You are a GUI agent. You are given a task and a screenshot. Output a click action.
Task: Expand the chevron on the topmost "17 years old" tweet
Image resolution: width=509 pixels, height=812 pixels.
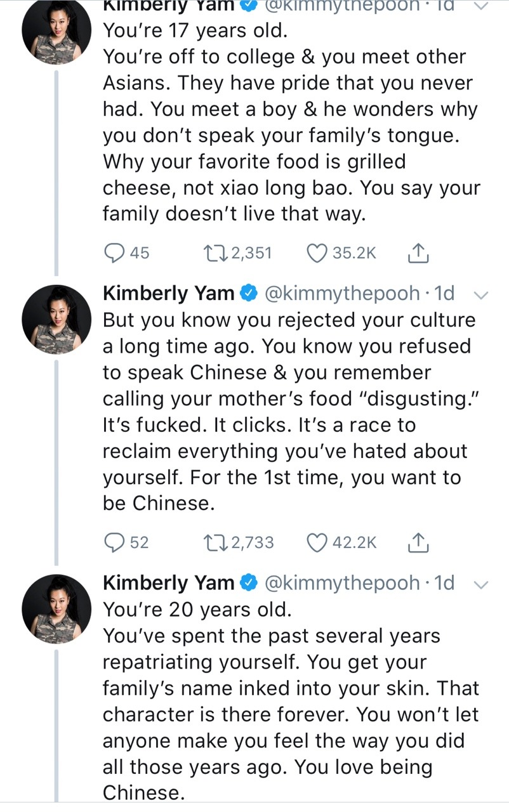(481, 6)
